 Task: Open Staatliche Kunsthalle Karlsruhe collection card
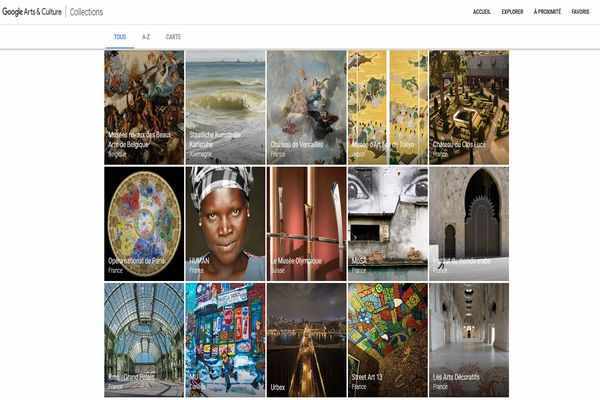pos(225,108)
